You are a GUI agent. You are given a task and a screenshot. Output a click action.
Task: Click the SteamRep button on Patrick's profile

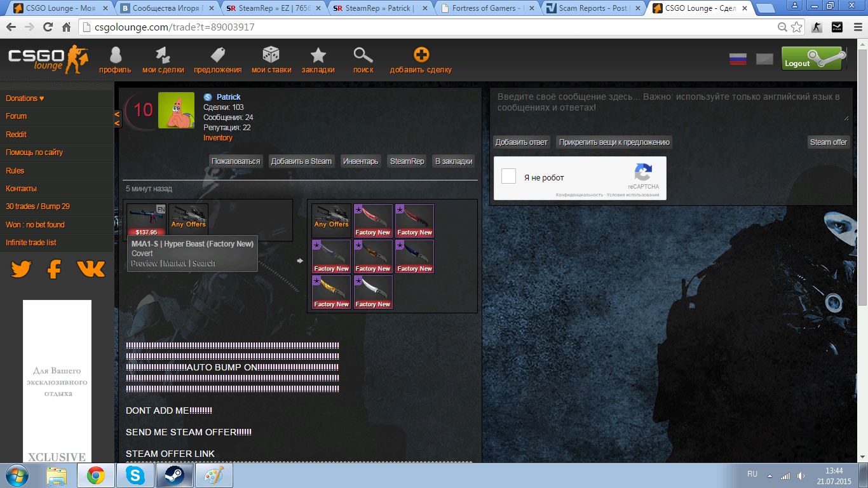pyautogui.click(x=407, y=161)
